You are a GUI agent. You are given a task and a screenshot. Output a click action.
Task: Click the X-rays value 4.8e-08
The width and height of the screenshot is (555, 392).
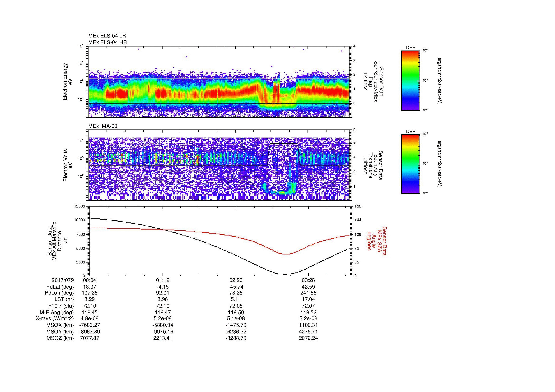coord(90,318)
